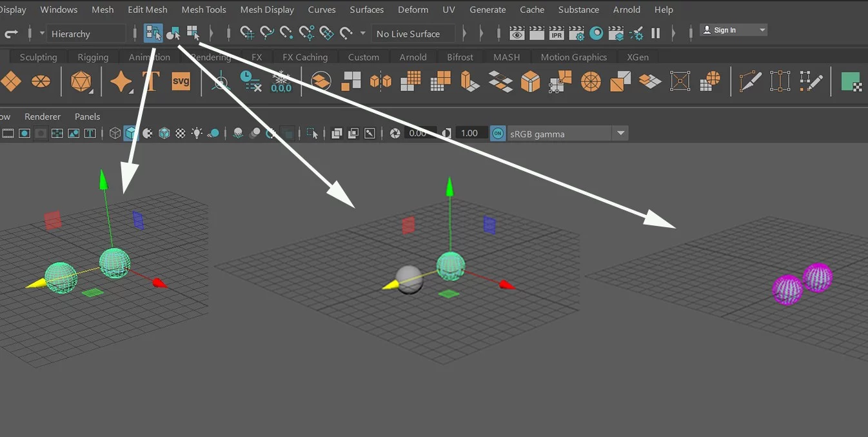Click the SVG tool on the shelf

181,81
